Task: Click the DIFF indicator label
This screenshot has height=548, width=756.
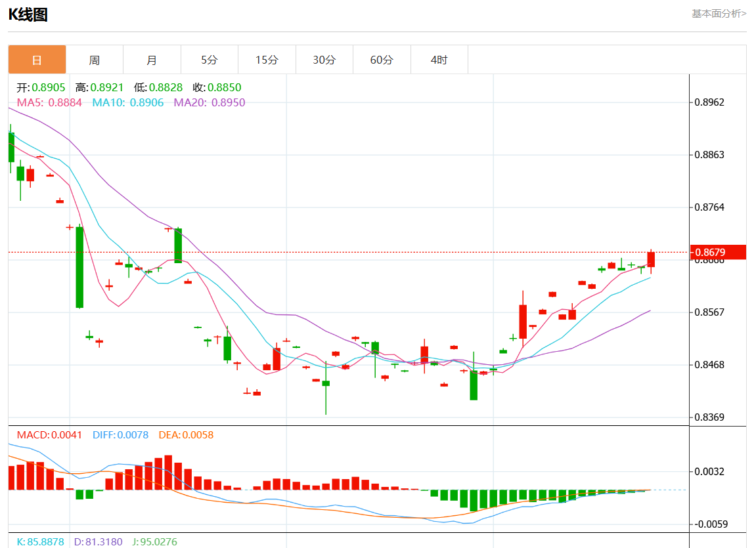Action: point(120,434)
